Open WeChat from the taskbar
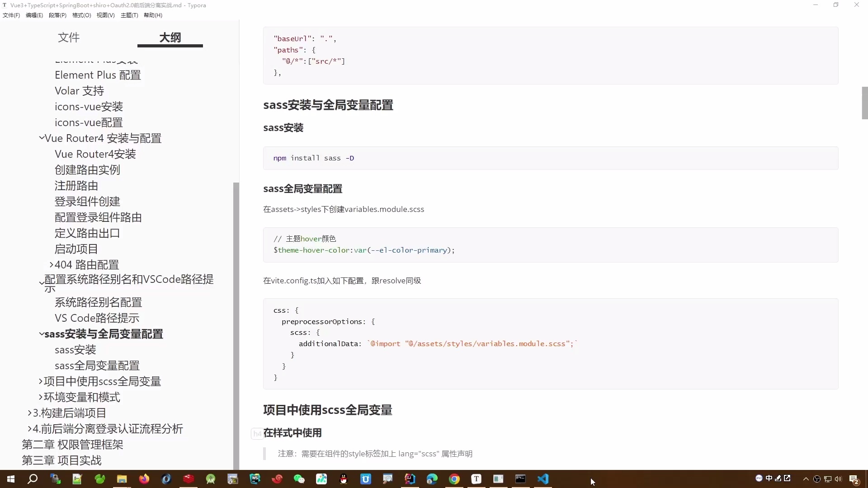The image size is (868, 488). click(x=300, y=479)
